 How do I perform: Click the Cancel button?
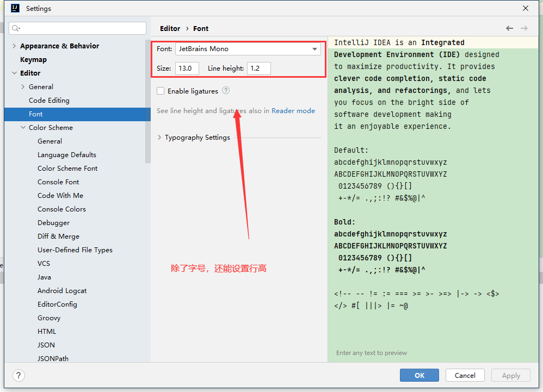(465, 375)
